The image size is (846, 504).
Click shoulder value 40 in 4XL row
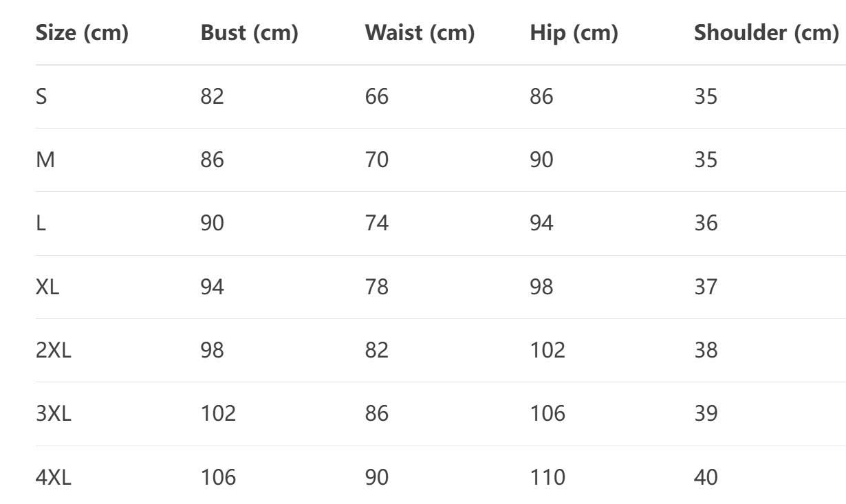(x=706, y=476)
